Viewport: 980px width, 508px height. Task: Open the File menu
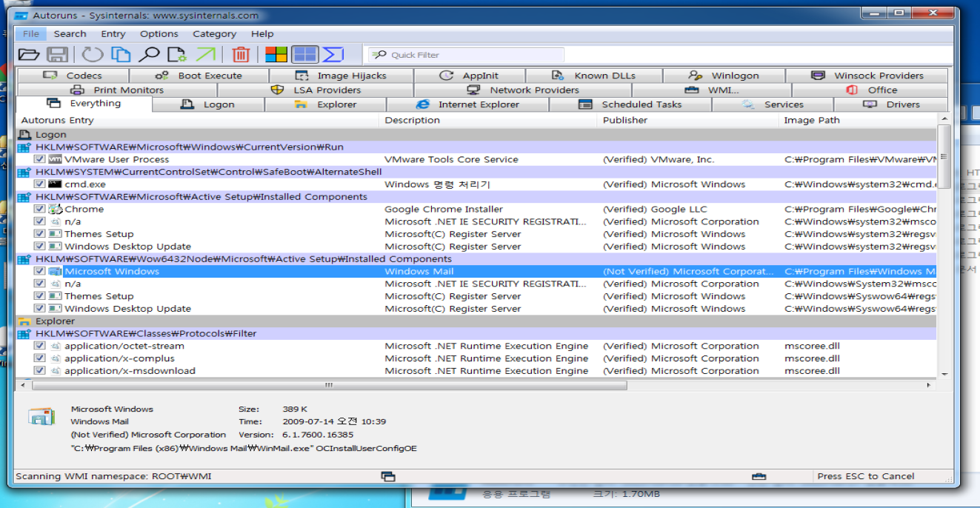click(31, 34)
